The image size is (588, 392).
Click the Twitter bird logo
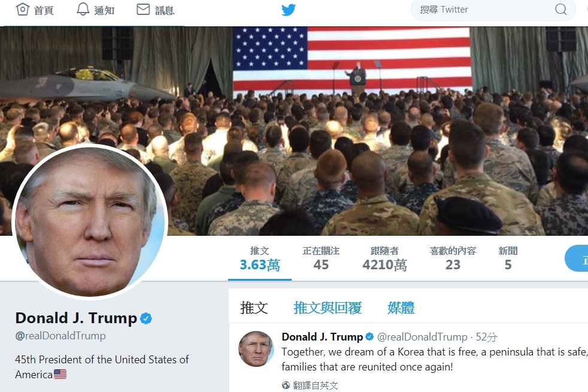tap(289, 10)
